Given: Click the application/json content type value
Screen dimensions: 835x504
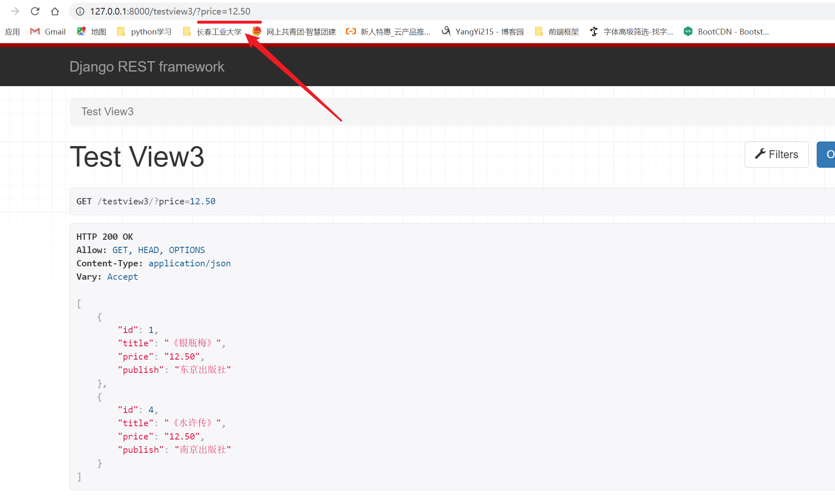Looking at the screenshot, I should point(189,263).
